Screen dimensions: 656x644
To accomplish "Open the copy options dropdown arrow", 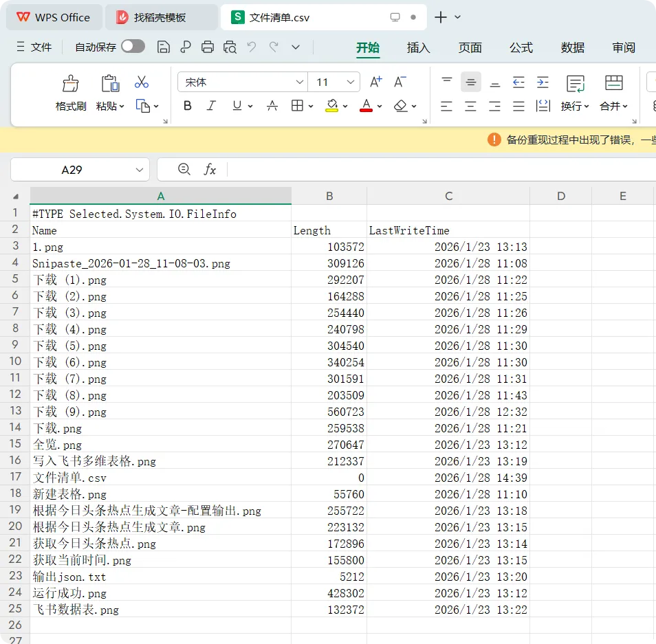I will (156, 107).
